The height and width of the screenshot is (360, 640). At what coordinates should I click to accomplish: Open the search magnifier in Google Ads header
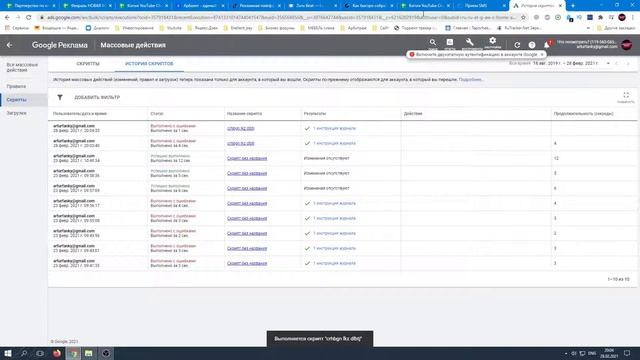[x=433, y=42]
